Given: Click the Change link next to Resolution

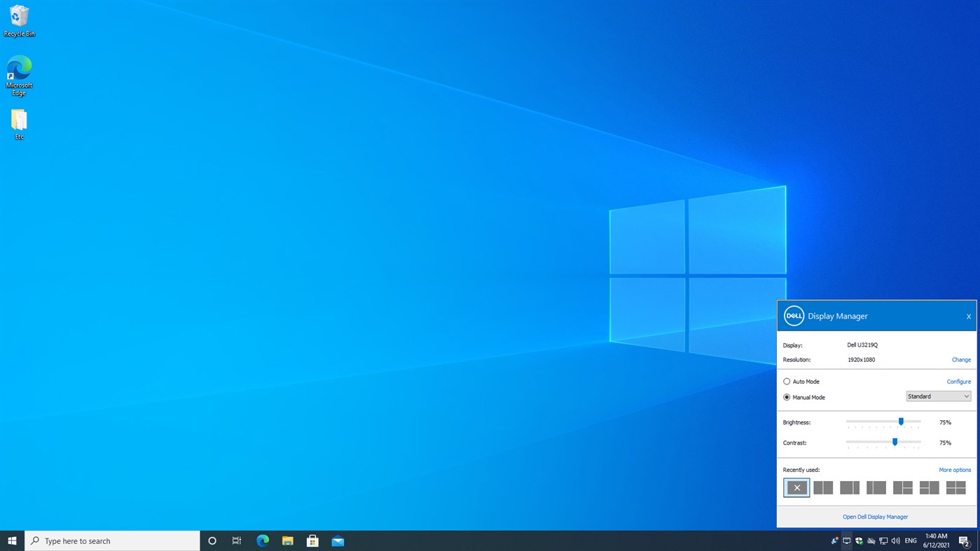Looking at the screenshot, I should (960, 359).
